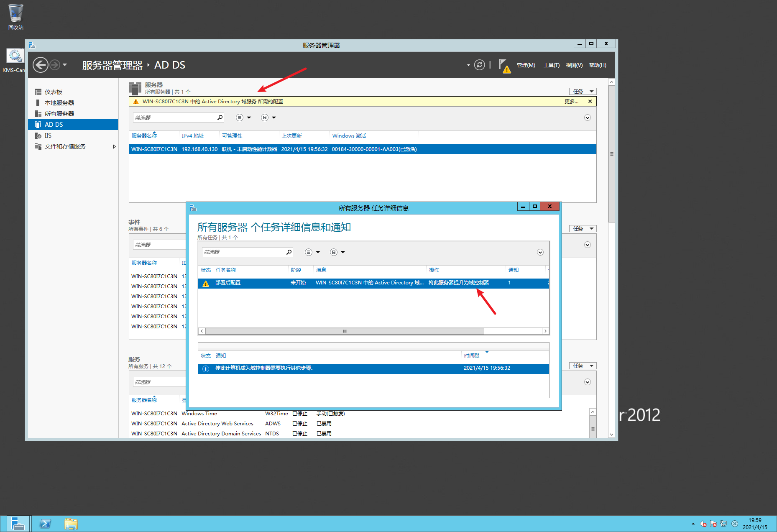Select the Windows Time service row
777x532 pixels.
coord(360,413)
